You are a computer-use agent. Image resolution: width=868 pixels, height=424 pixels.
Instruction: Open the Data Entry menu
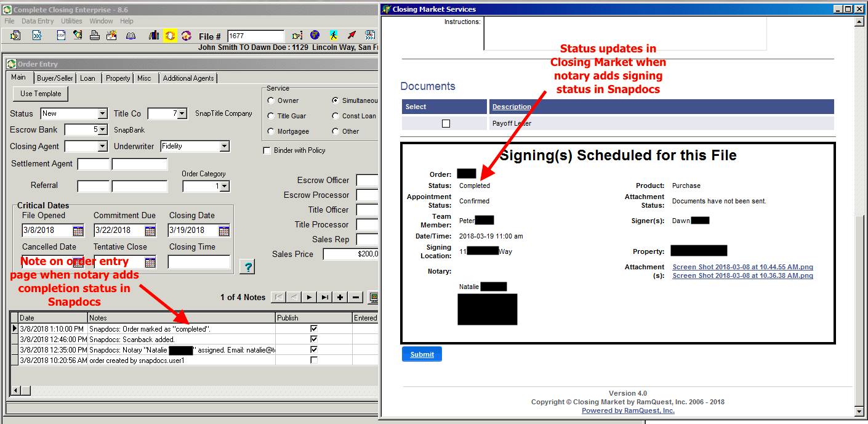coord(38,21)
